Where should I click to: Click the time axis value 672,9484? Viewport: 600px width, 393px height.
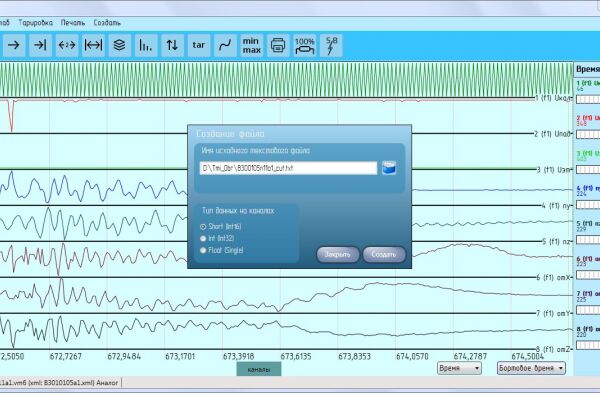click(124, 357)
